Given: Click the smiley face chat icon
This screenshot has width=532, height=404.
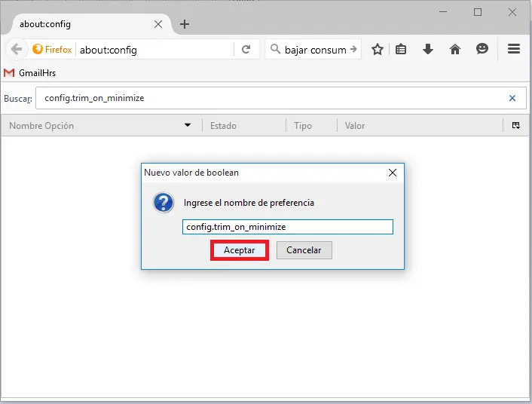Looking at the screenshot, I should [482, 49].
